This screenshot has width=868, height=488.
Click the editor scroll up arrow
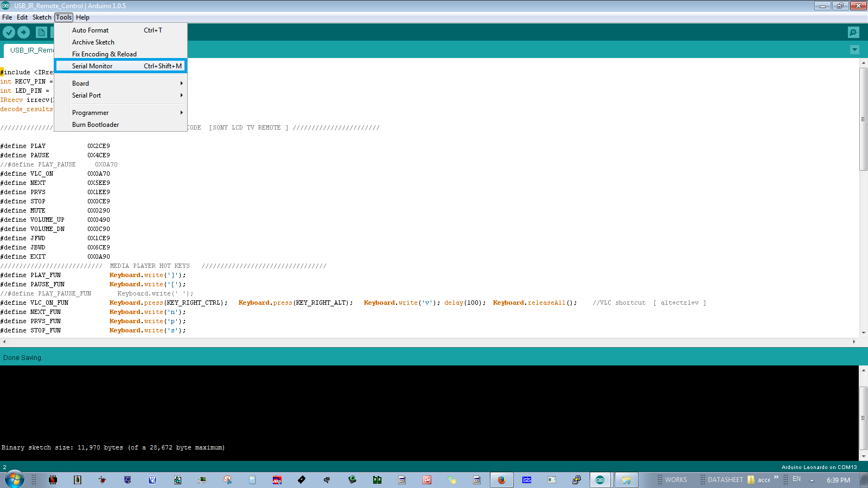pos(863,63)
